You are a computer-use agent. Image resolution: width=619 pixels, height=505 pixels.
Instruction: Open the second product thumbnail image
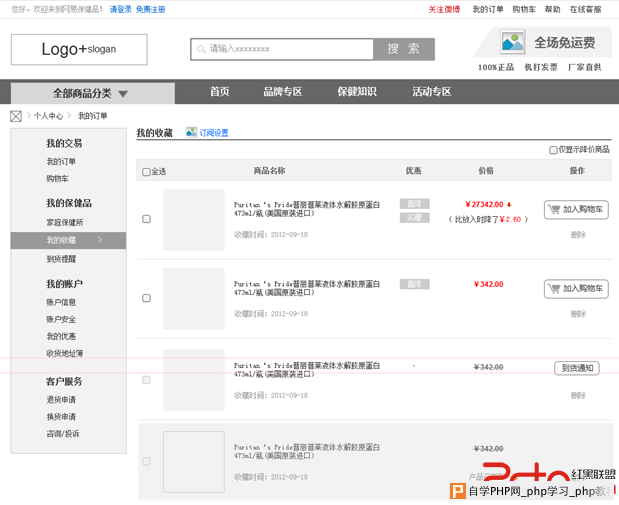tap(194, 298)
